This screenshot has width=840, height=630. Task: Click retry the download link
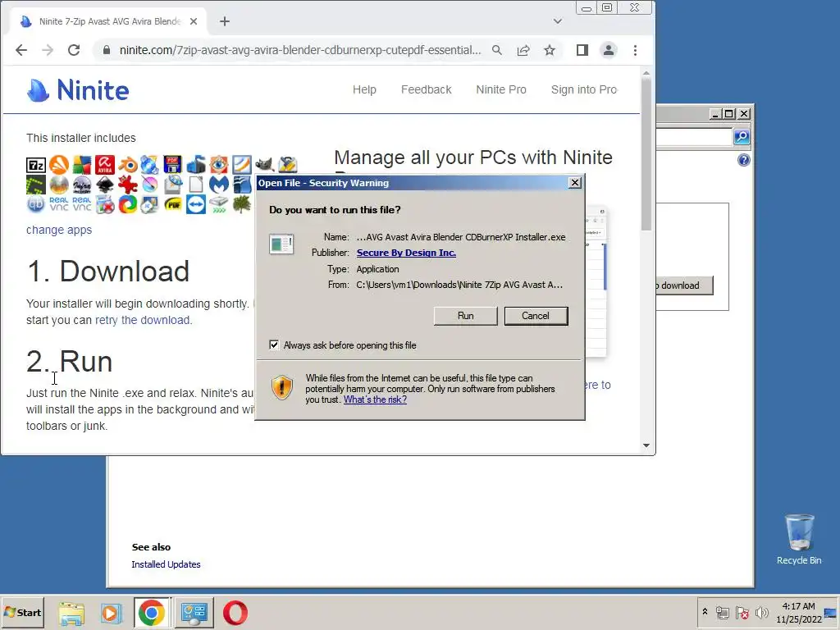(x=143, y=320)
